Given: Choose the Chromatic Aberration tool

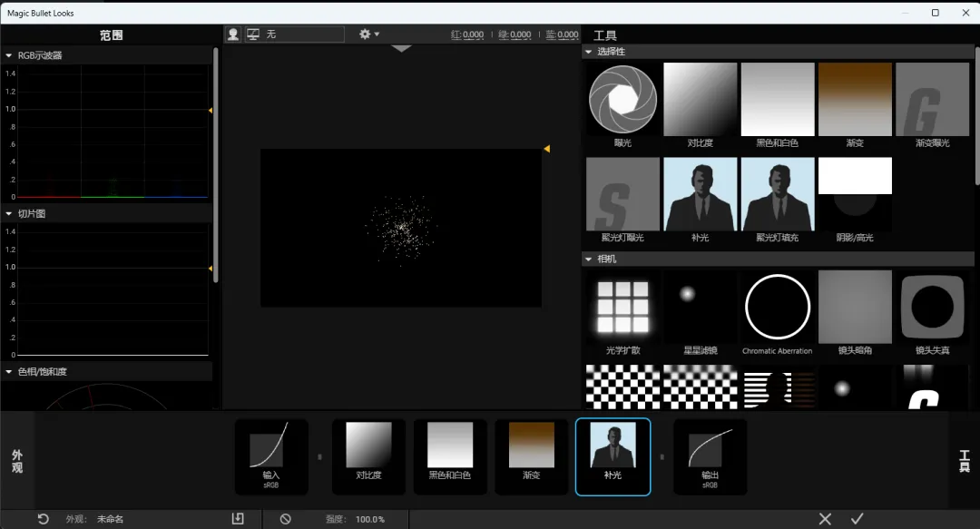Looking at the screenshot, I should [777, 313].
